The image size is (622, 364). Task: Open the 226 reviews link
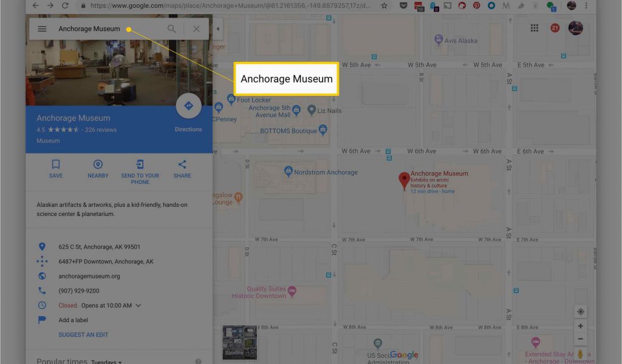click(101, 130)
